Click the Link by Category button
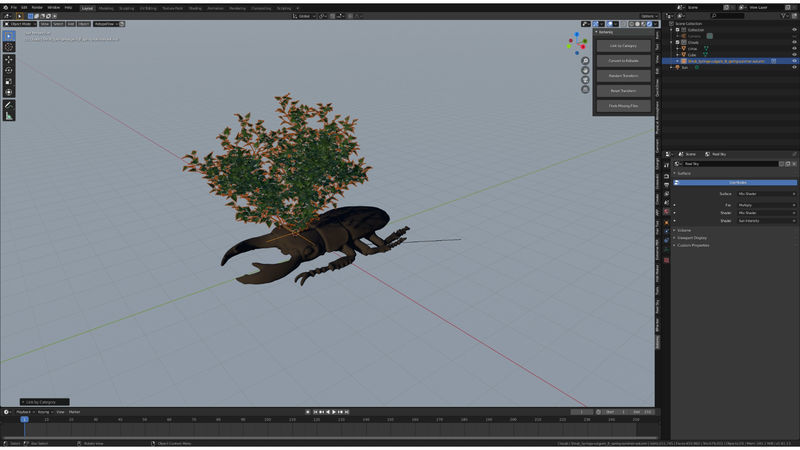The width and height of the screenshot is (800, 450). (x=623, y=46)
